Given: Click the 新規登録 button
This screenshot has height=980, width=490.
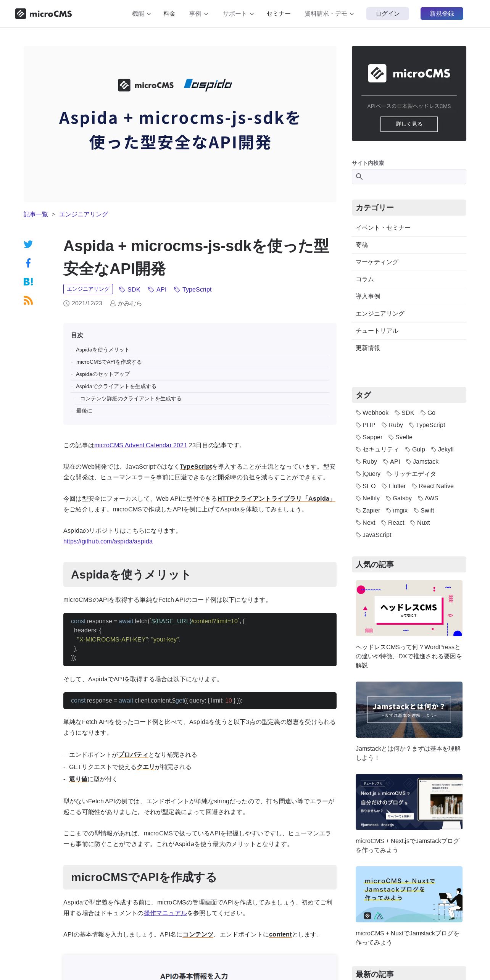Looking at the screenshot, I should (x=442, y=14).
